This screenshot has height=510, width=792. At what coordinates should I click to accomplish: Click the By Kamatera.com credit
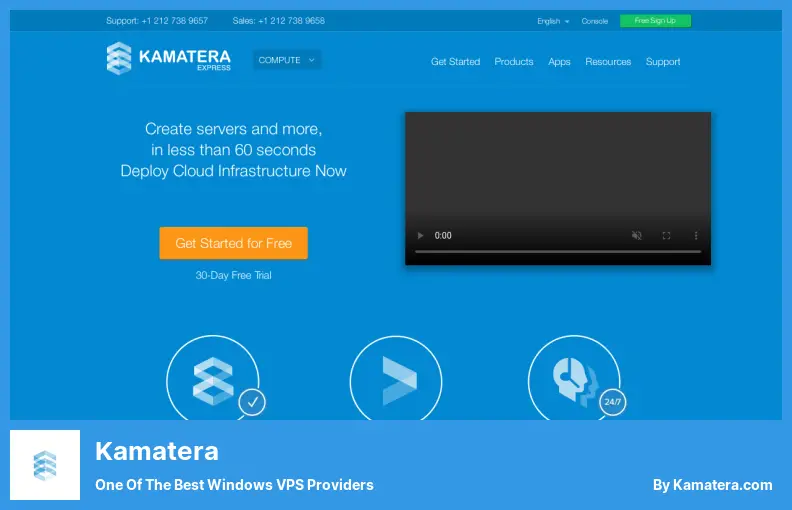coord(712,485)
